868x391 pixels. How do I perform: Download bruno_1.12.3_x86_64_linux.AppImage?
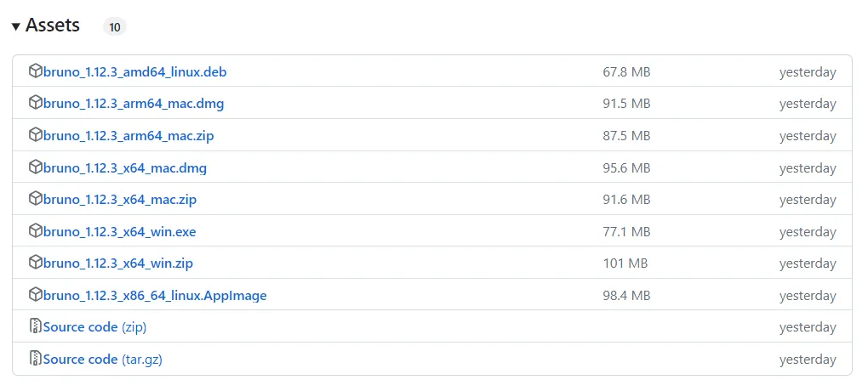click(155, 295)
